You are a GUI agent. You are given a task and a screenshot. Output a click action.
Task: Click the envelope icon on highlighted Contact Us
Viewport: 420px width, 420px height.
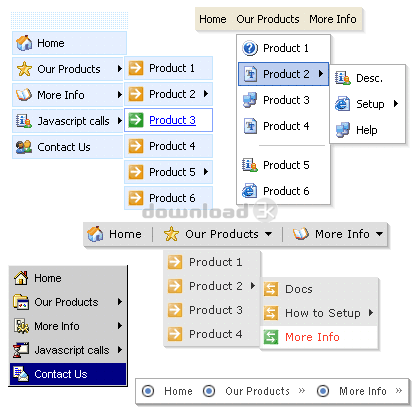[21, 374]
